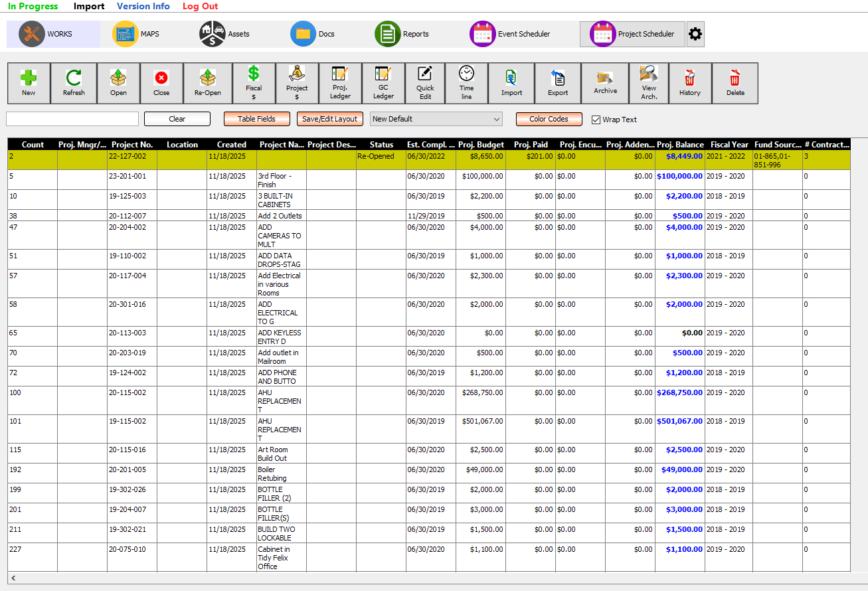
Task: Create a new project with the New icon
Action: tap(29, 82)
